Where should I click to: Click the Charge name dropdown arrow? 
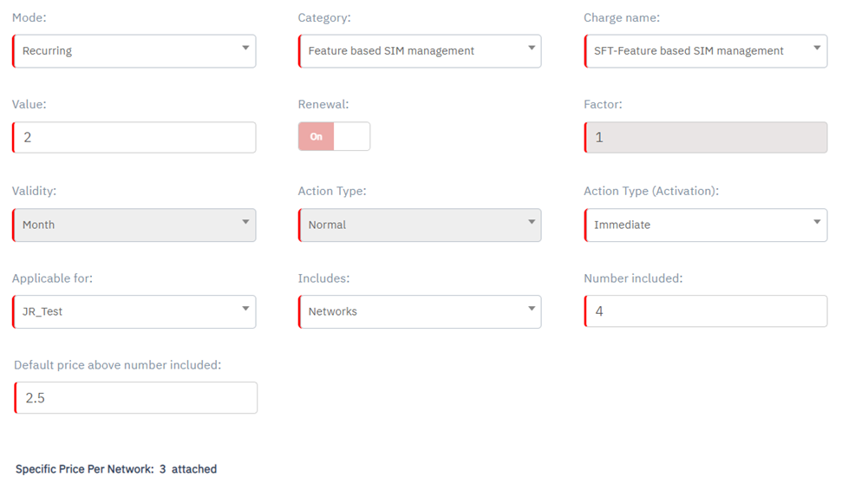pos(817,49)
